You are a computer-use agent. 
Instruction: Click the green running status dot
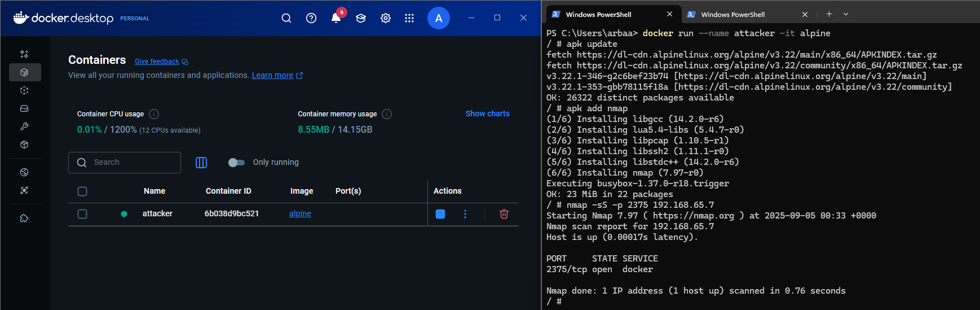(x=124, y=214)
